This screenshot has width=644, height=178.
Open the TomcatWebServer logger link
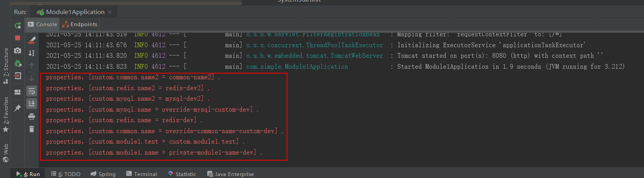tap(315, 56)
